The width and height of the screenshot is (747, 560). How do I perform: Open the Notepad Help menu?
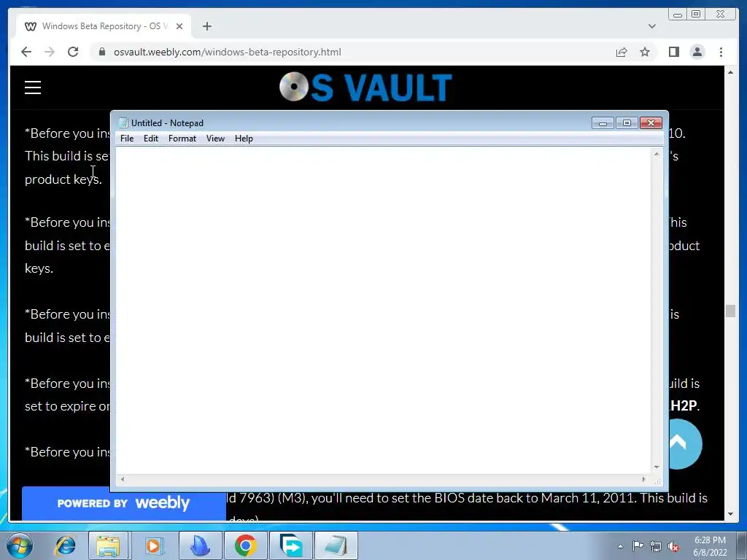(244, 139)
